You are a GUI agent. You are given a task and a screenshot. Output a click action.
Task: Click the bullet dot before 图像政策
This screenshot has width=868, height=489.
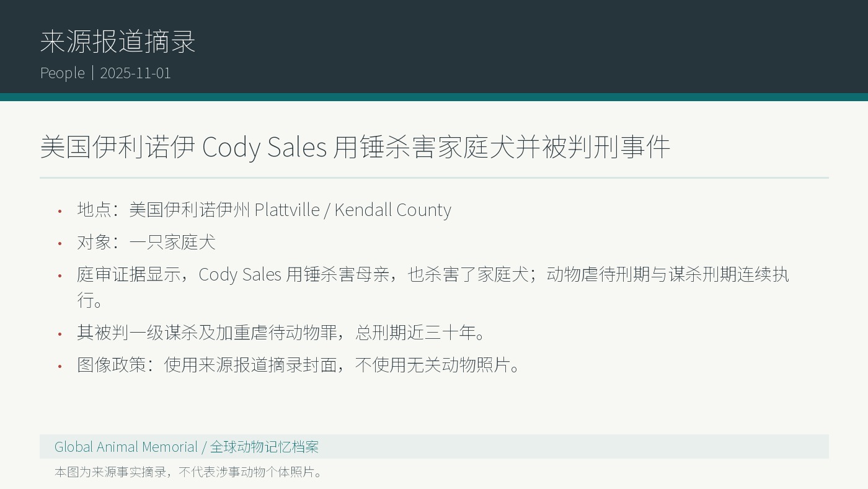point(60,366)
